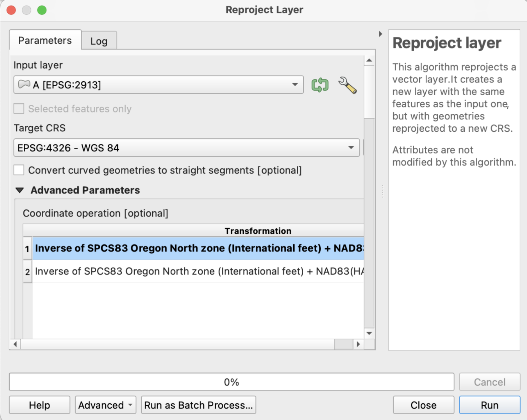Collapse help panel with small arrow icon
The height and width of the screenshot is (420, 527).
tap(381, 34)
